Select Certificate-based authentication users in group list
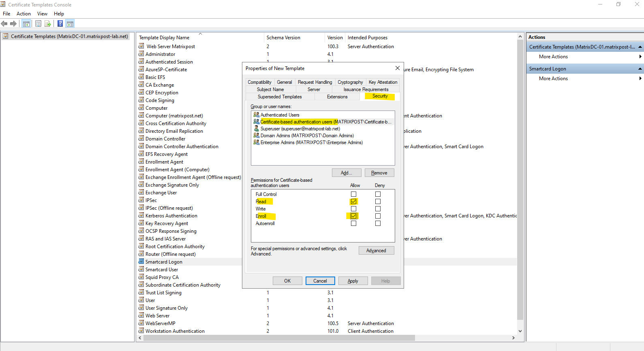Screen dimensions: 644x351 [x=323, y=121]
